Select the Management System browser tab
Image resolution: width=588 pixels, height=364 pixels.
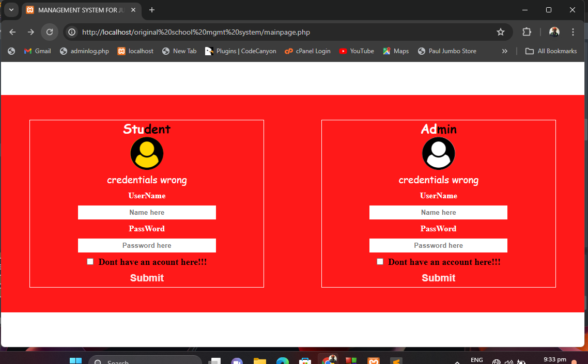click(x=78, y=10)
